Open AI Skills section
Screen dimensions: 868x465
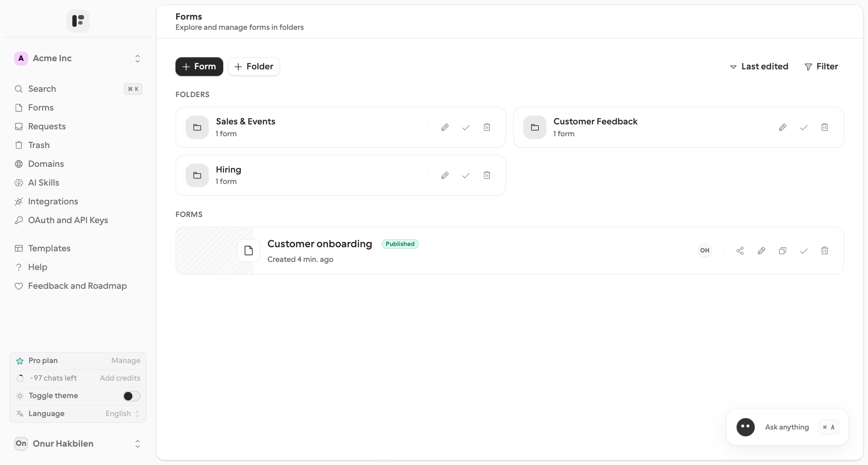[x=78, y=183]
